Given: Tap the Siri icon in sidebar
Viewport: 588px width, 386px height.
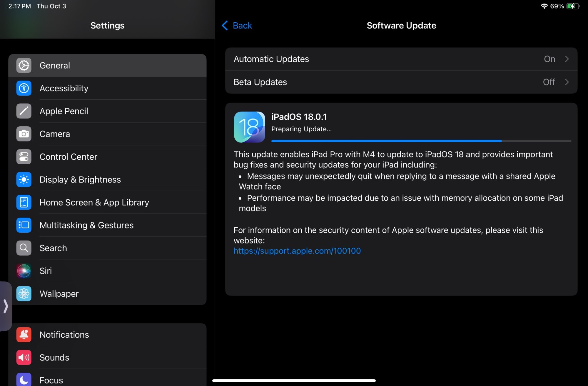Looking at the screenshot, I should (24, 271).
